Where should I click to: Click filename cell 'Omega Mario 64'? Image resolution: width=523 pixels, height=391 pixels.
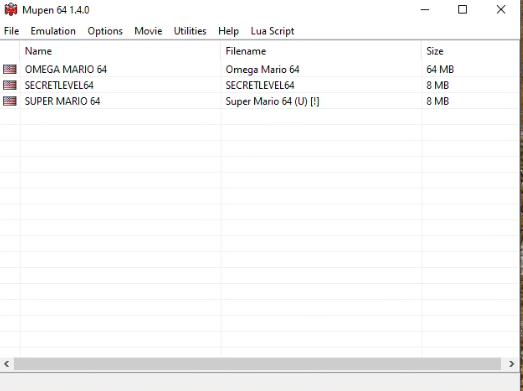click(263, 69)
